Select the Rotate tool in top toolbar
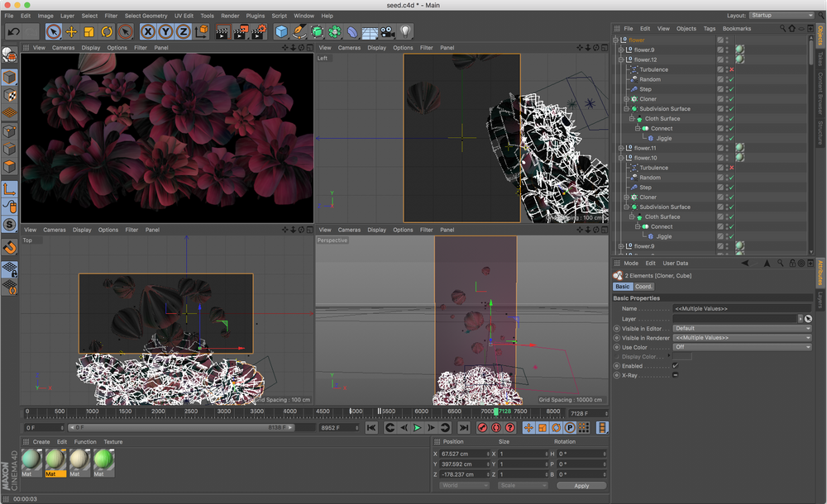This screenshot has width=827, height=504. pyautogui.click(x=107, y=31)
